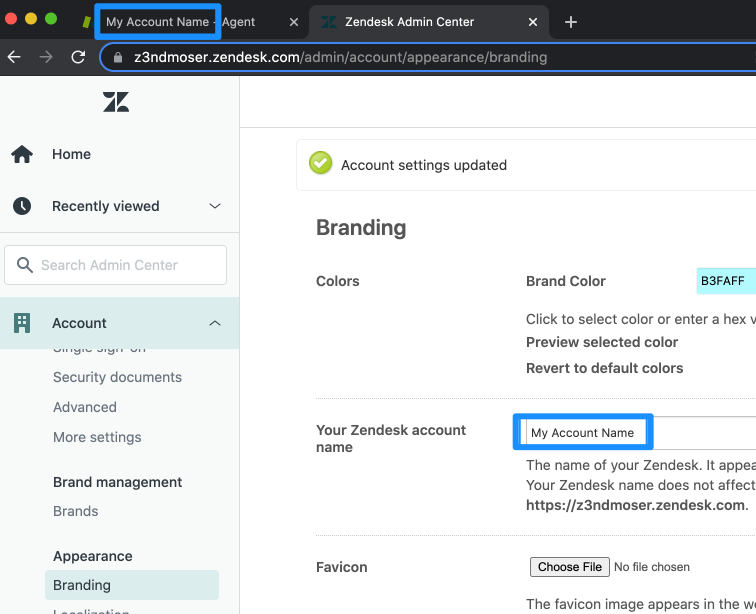Image resolution: width=756 pixels, height=614 pixels.
Task: Click the Recently viewed clock icon
Action: pos(22,206)
